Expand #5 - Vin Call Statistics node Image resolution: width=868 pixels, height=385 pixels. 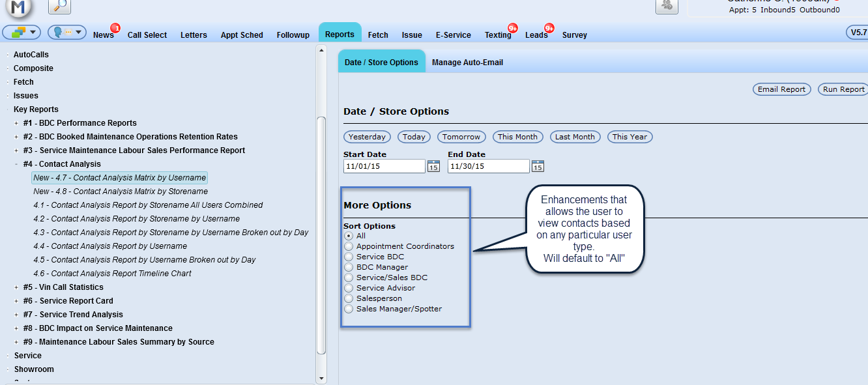click(x=16, y=287)
